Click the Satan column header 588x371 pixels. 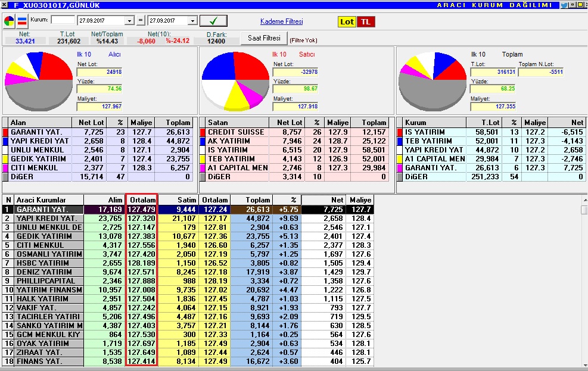pos(237,123)
